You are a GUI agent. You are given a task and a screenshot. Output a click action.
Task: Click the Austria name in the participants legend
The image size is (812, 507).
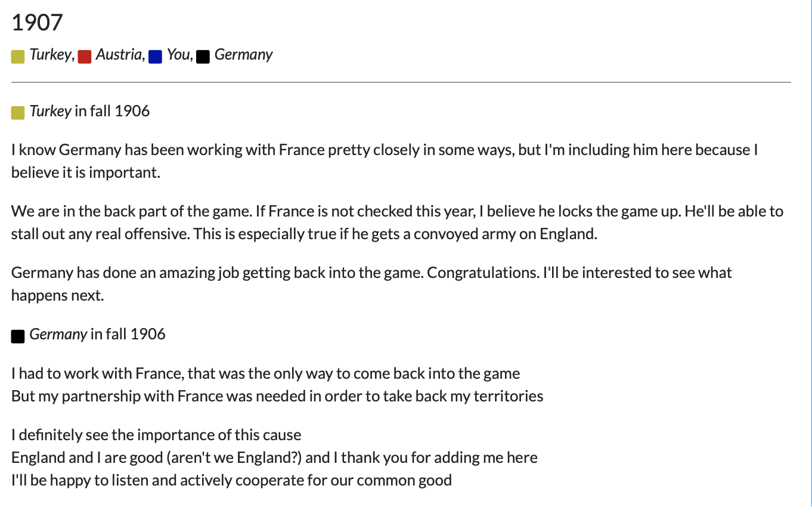coord(118,55)
